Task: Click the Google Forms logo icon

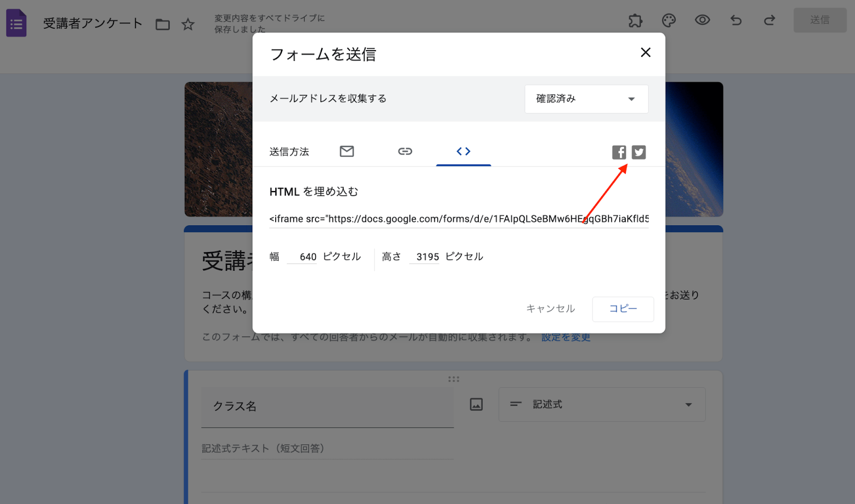Action: point(16,22)
